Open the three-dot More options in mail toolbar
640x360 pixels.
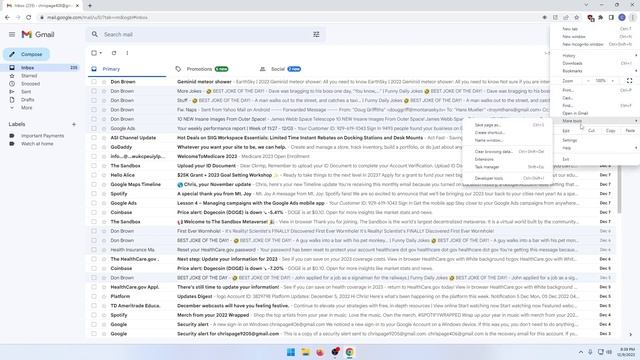tap(127, 53)
